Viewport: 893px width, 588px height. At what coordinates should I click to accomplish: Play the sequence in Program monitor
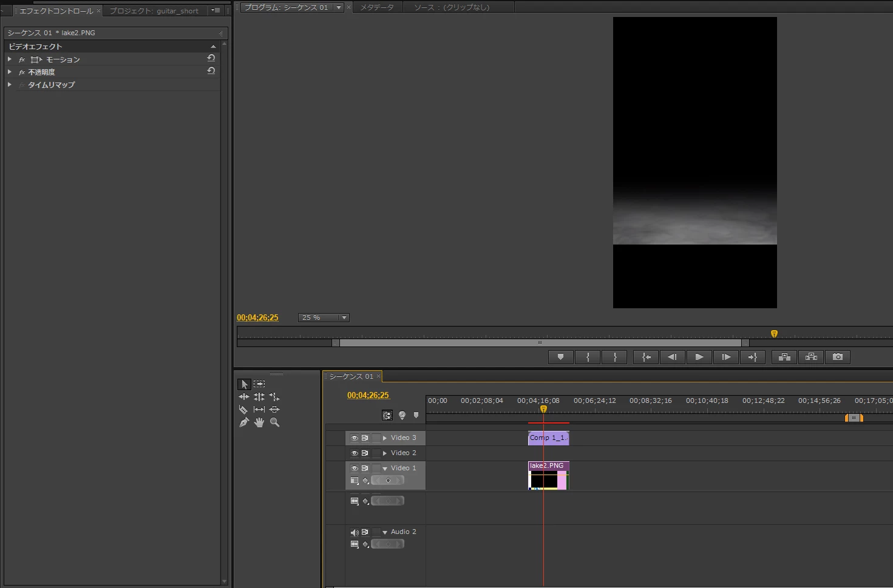point(699,357)
